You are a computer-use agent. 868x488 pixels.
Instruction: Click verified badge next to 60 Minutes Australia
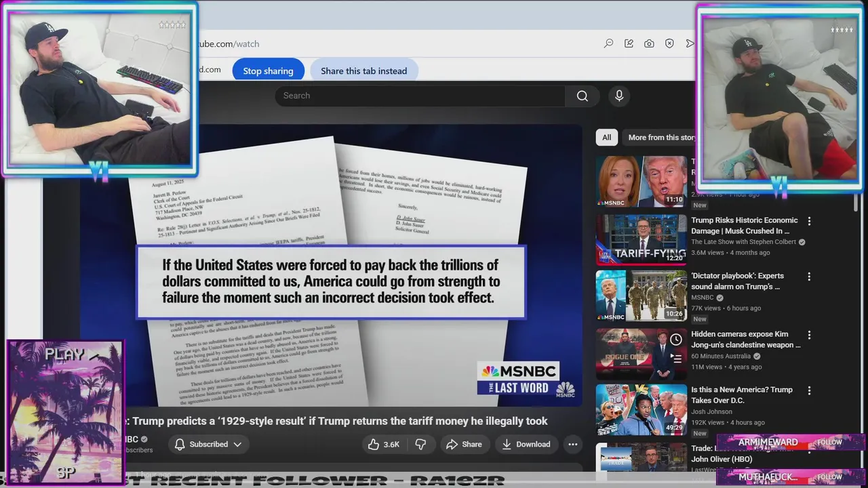click(x=757, y=356)
